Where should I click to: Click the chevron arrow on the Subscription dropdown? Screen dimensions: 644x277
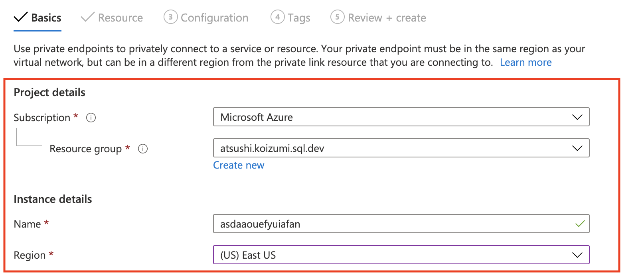577,117
